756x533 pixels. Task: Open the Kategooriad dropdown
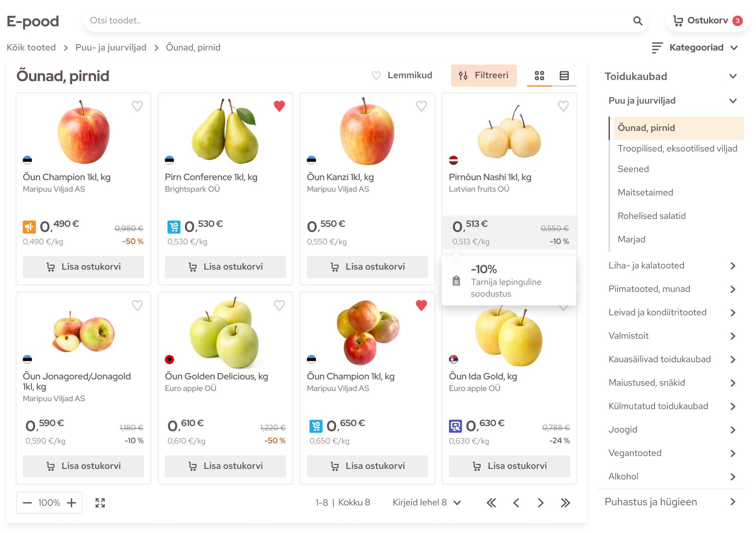[695, 48]
